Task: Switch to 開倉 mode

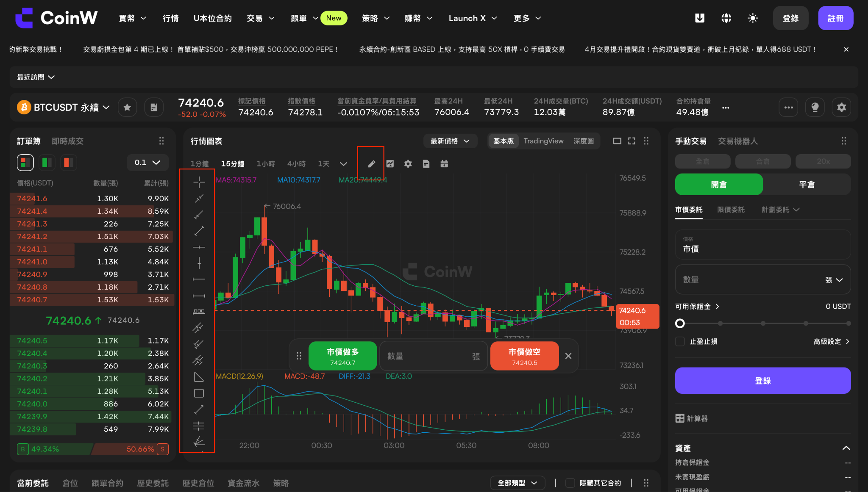Action: click(x=719, y=184)
